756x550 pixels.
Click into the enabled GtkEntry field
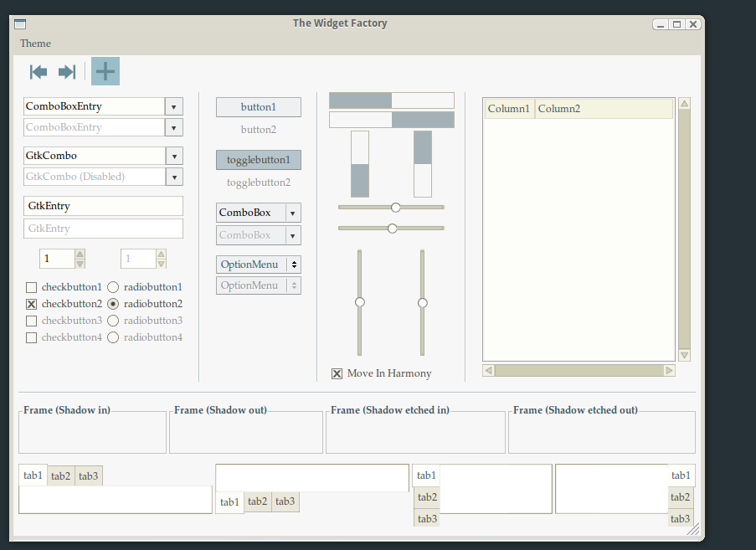click(x=103, y=206)
